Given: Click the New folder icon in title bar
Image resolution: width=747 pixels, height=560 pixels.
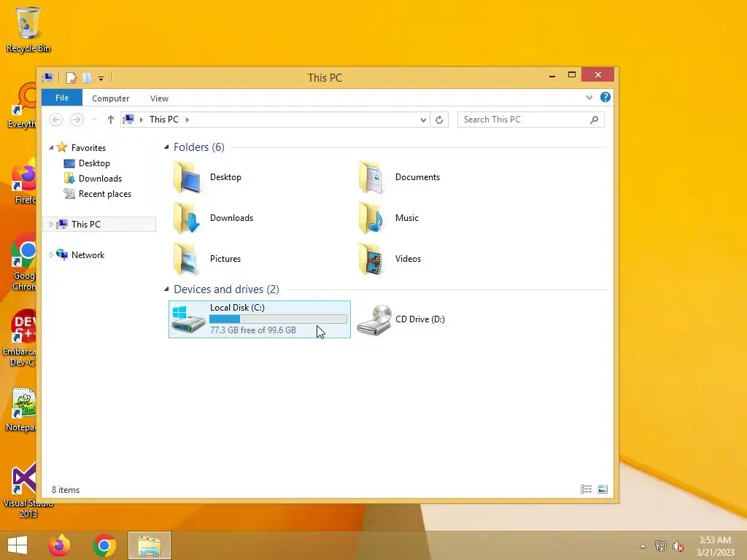Looking at the screenshot, I should [x=88, y=77].
